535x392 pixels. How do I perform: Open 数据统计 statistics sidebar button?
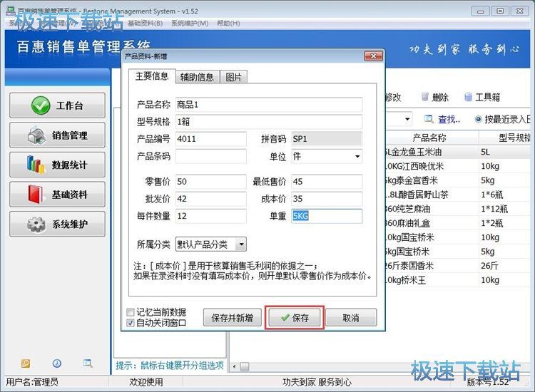point(57,165)
